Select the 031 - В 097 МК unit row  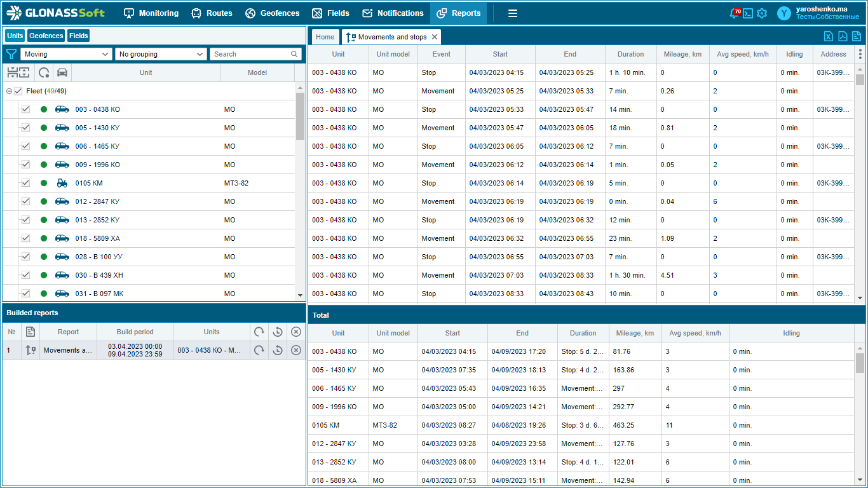pos(149,293)
